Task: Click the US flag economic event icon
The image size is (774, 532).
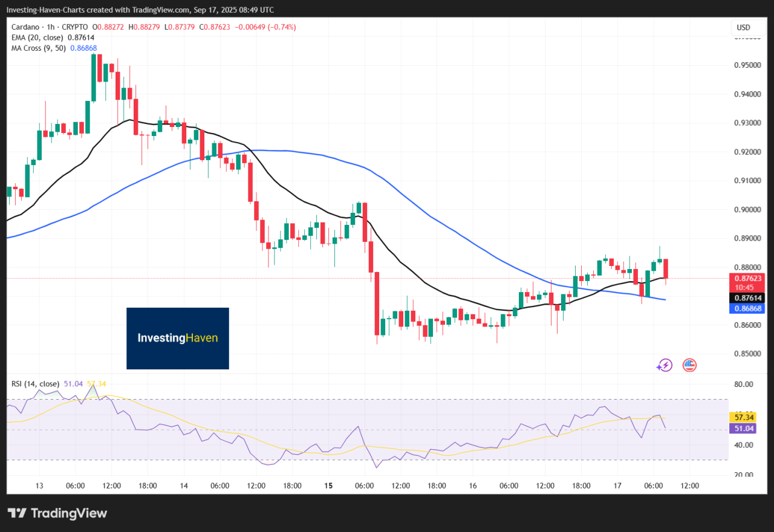Action: 689,365
